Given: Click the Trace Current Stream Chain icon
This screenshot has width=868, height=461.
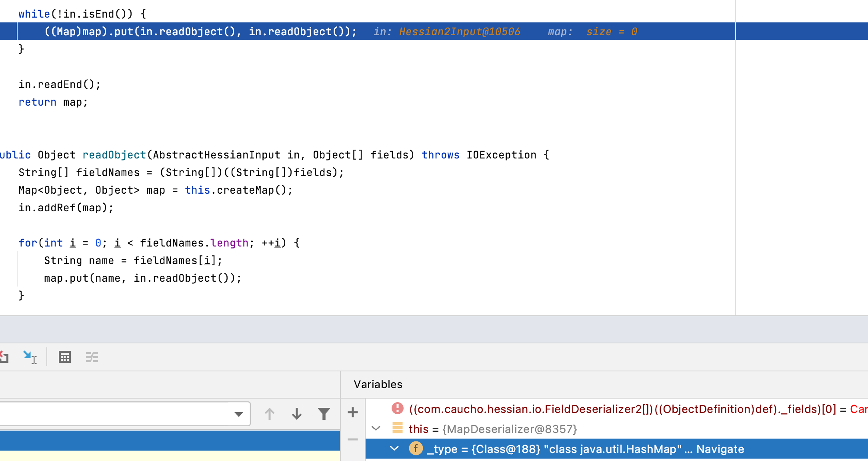Looking at the screenshot, I should (92, 357).
